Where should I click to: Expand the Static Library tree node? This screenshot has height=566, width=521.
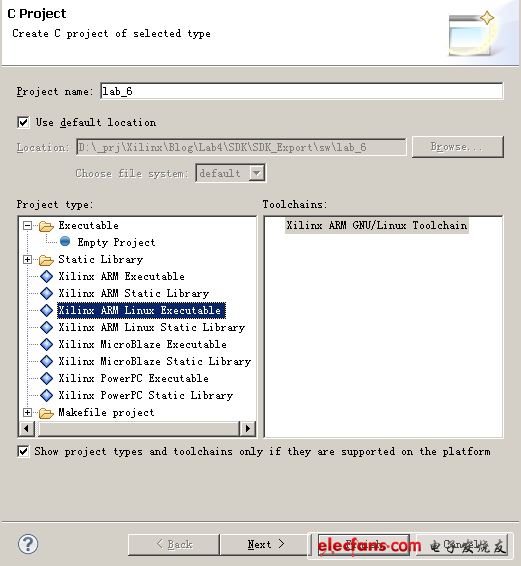pyautogui.click(x=27, y=260)
